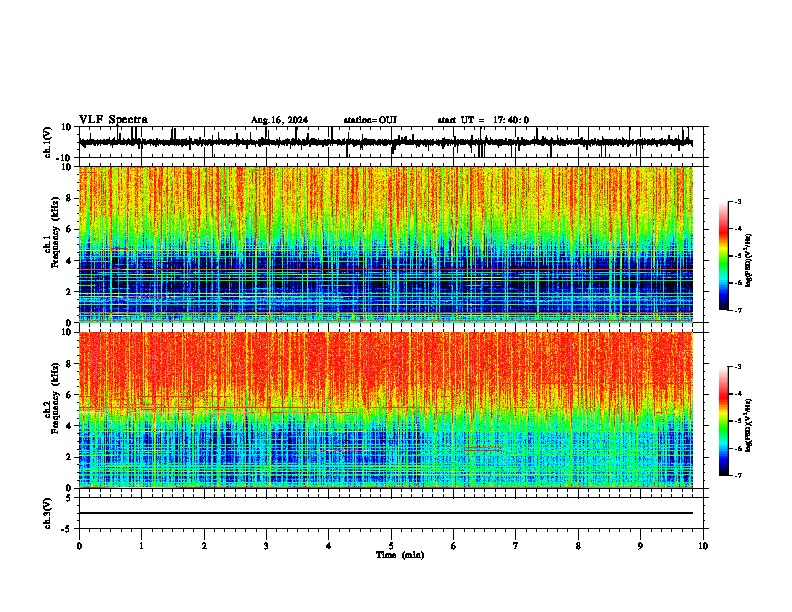Viewport: 792px width, 612px height.
Task: Click the Time (min) axis title
Action: 400,555
